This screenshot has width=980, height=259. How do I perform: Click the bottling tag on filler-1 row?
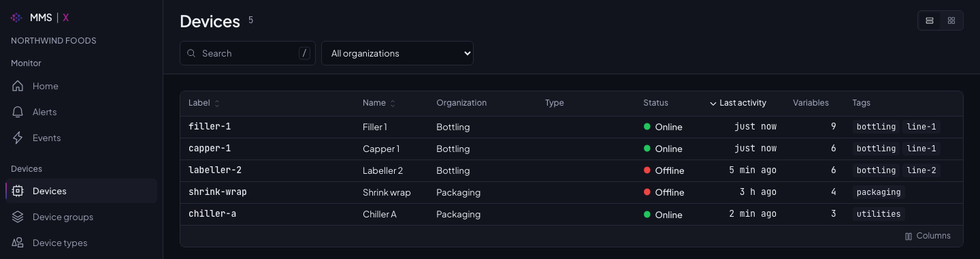coord(876,127)
